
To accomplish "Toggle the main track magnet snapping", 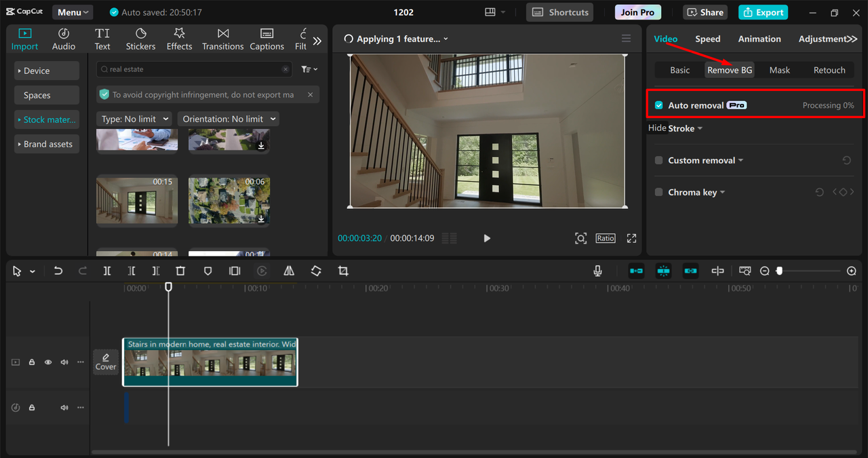I will tap(636, 271).
